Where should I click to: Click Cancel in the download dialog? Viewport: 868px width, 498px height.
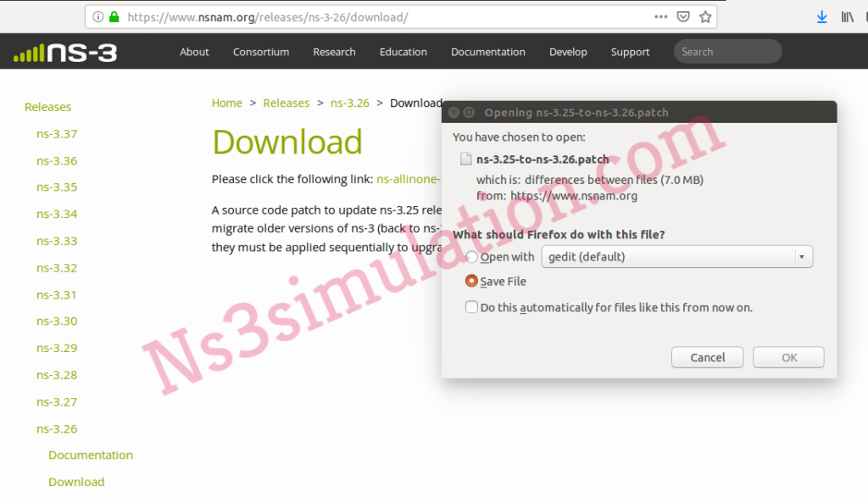[x=708, y=357]
